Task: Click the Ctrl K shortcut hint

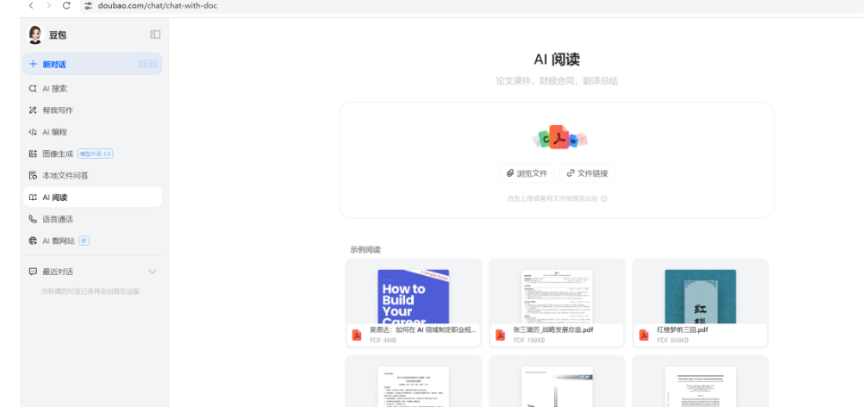Action: 147,64
